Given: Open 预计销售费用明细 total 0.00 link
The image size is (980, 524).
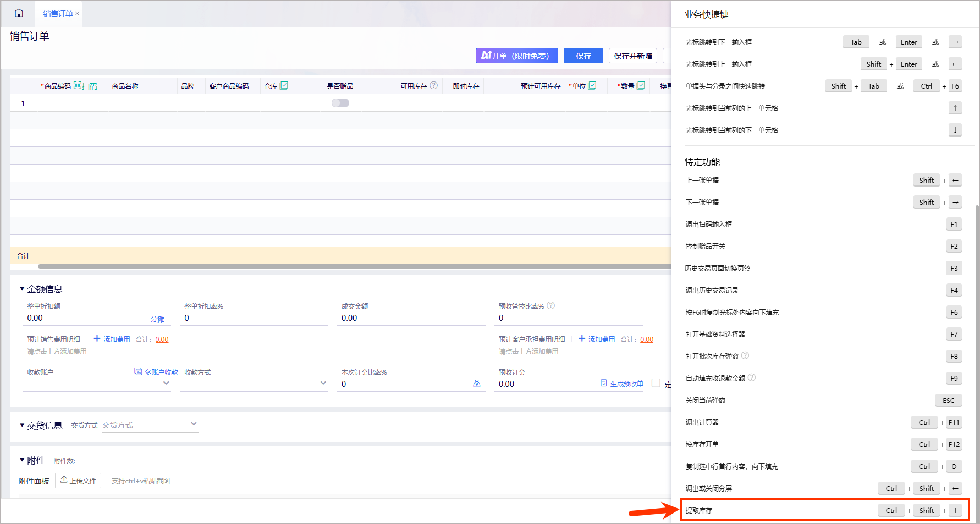Looking at the screenshot, I should 162,340.
